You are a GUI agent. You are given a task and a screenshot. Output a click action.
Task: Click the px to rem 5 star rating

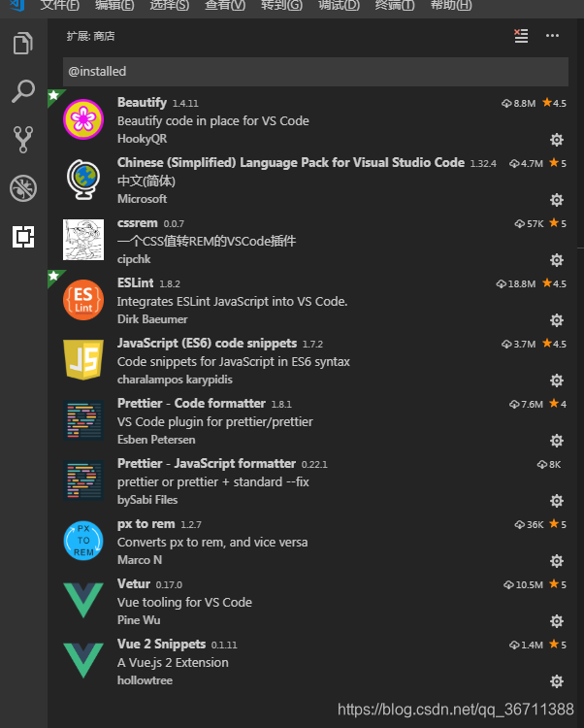(x=558, y=524)
